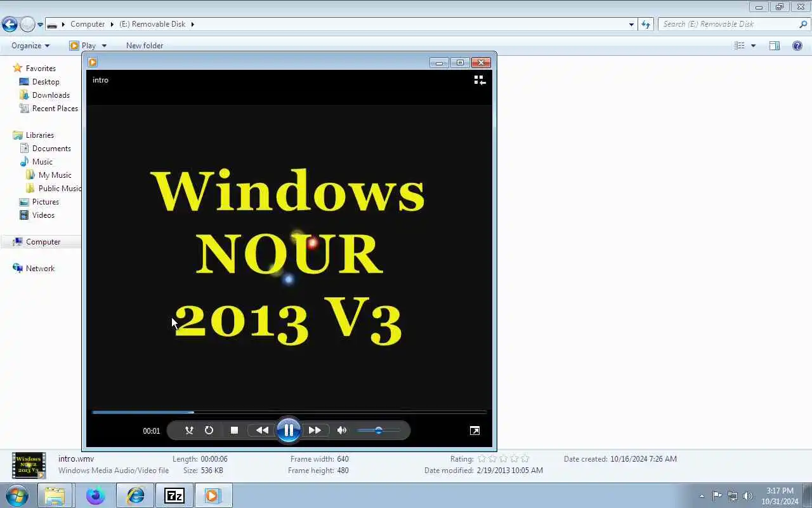The width and height of the screenshot is (812, 508).
Task: Expand arrow after Removable Disk breadcrumb
Action: [x=192, y=24]
